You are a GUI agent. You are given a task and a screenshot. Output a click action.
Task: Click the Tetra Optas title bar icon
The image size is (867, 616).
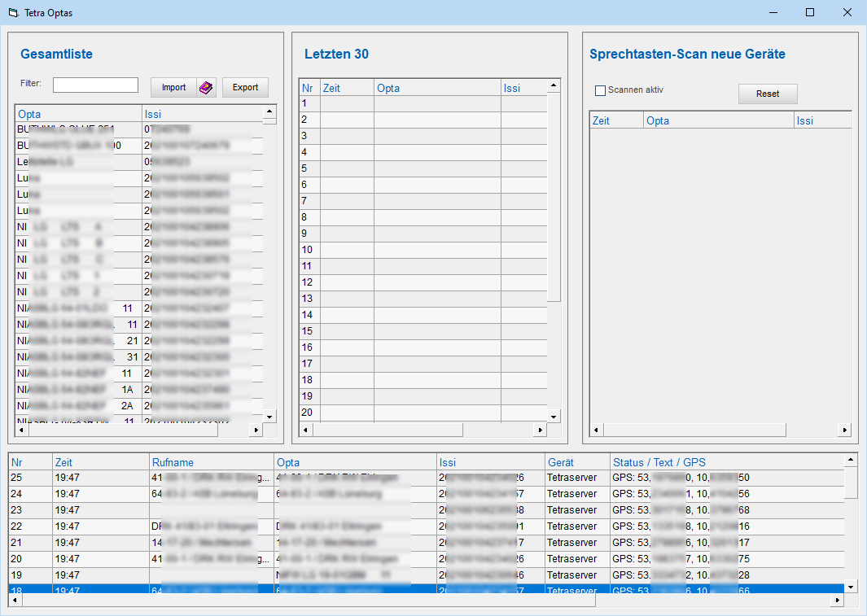(x=12, y=12)
